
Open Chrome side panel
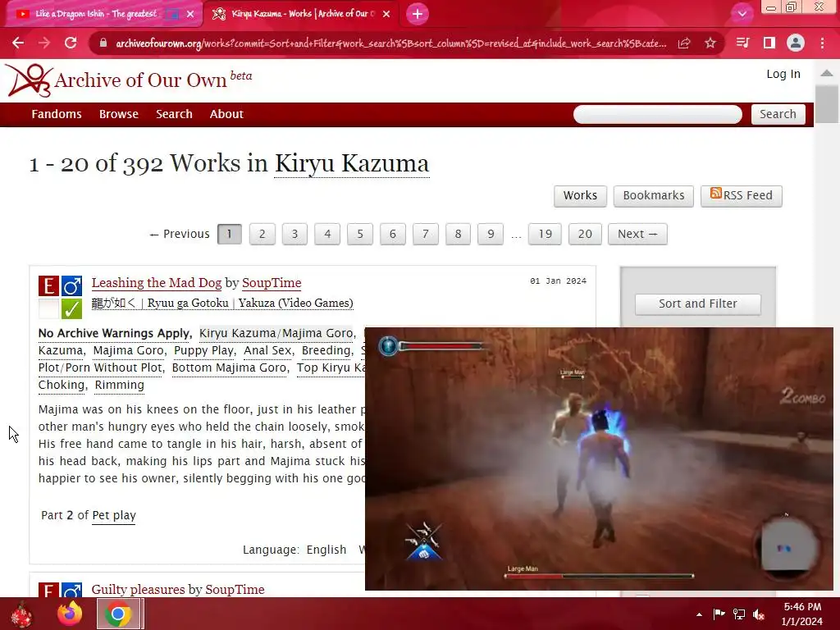click(x=769, y=43)
